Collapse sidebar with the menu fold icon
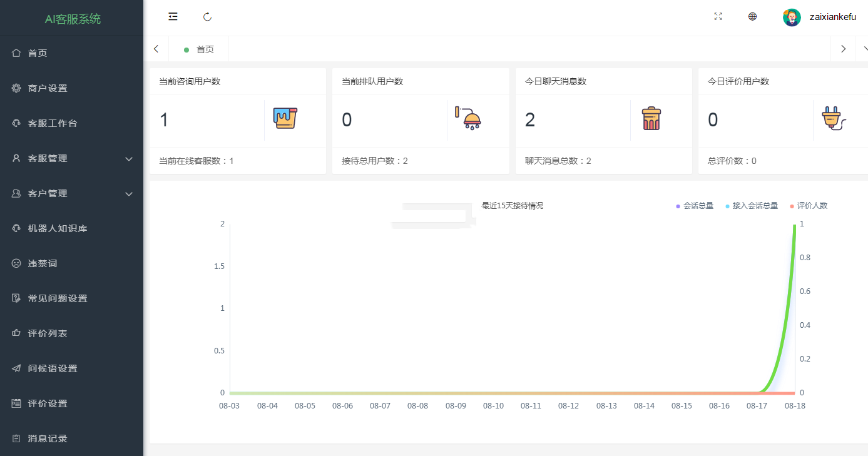The height and width of the screenshot is (456, 868). click(173, 17)
